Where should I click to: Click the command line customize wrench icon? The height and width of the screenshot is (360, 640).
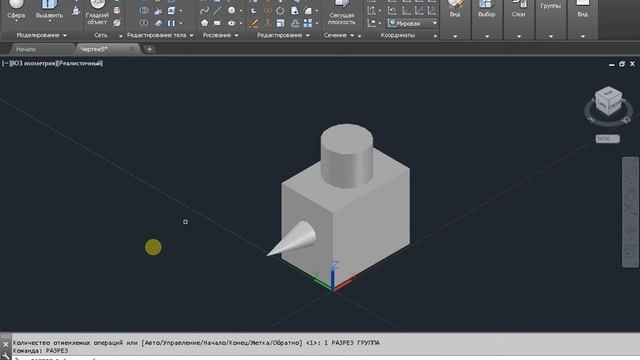coord(5,356)
